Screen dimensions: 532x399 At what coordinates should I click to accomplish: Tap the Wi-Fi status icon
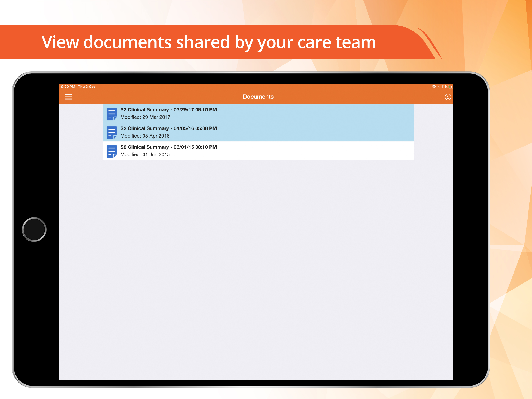(434, 87)
